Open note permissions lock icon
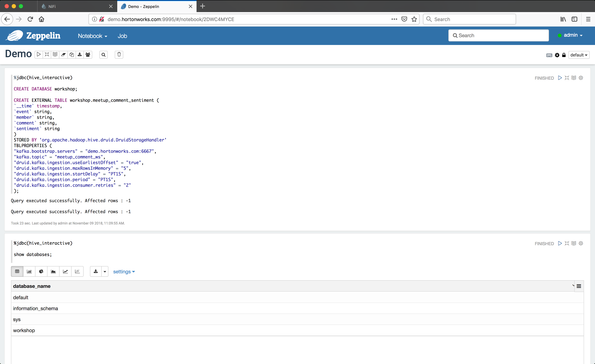The height and width of the screenshot is (364, 595). (x=564, y=55)
